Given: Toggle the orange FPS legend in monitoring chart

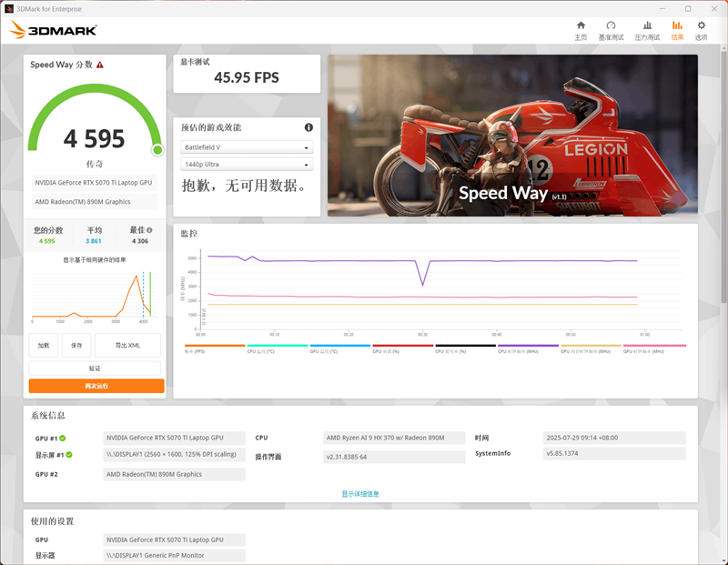Looking at the screenshot, I should [214, 347].
